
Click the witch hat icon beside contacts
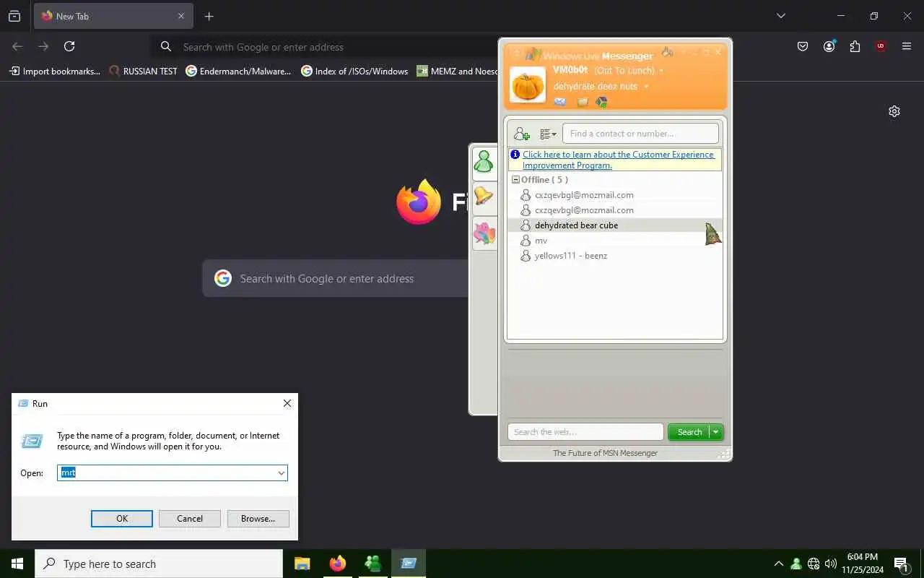tap(712, 233)
